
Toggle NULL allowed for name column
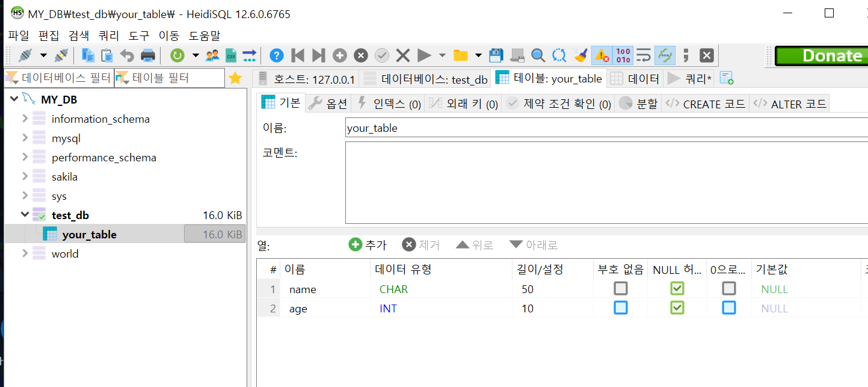coord(677,289)
